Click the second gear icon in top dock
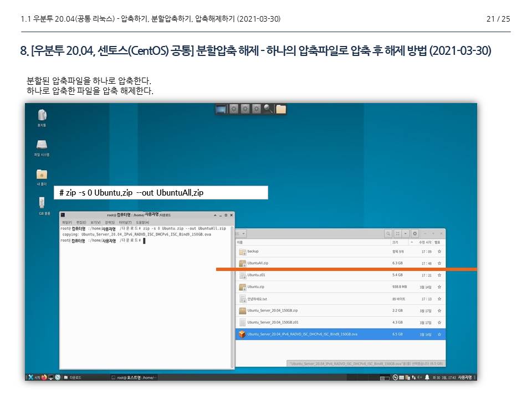 (x=245, y=109)
